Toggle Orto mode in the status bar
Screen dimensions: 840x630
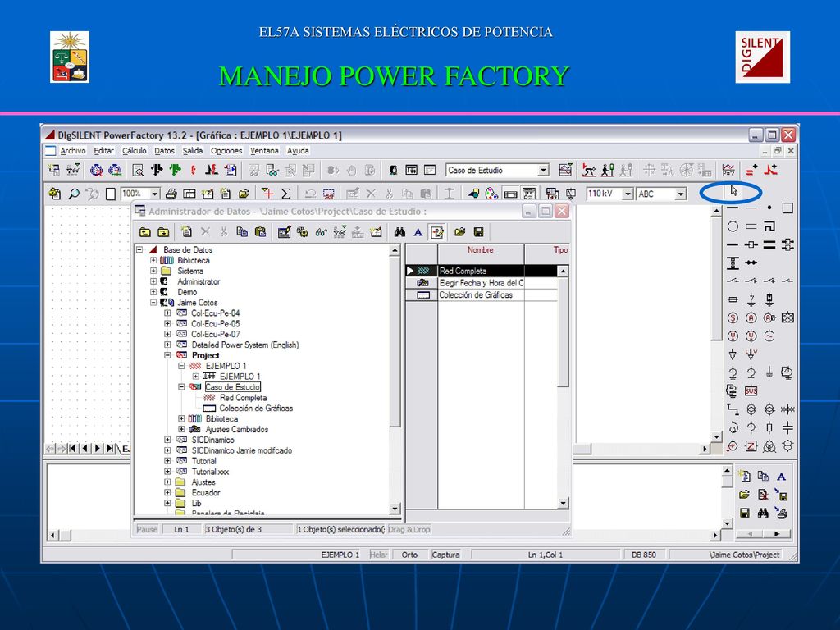tap(409, 555)
